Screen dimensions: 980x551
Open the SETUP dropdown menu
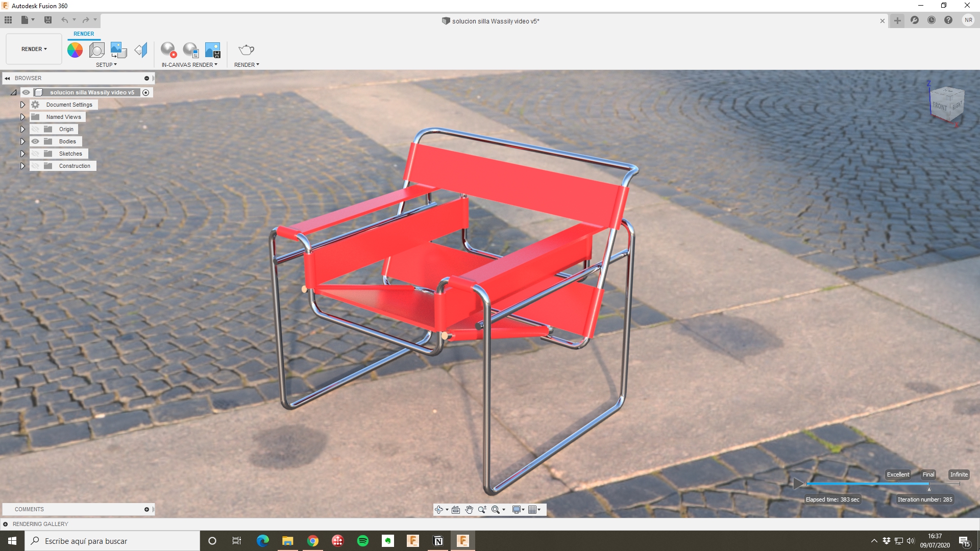[x=106, y=65]
